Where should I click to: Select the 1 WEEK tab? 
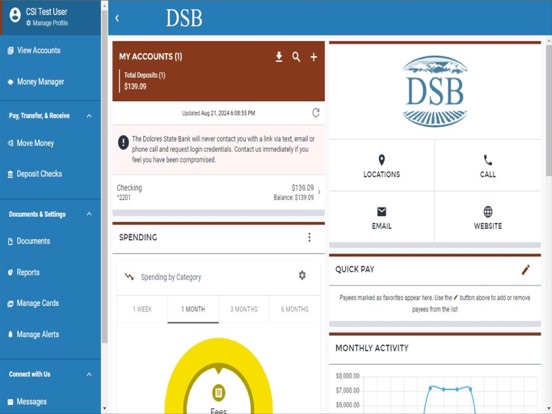pos(142,309)
